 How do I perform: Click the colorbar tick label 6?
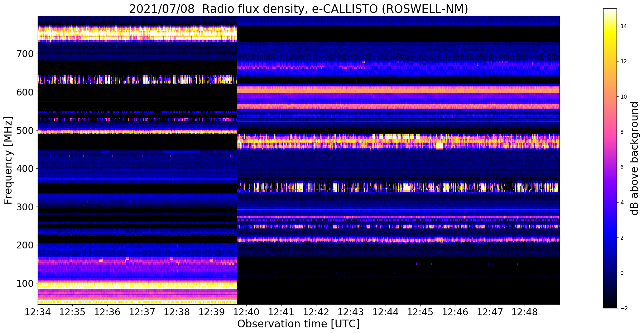622,167
